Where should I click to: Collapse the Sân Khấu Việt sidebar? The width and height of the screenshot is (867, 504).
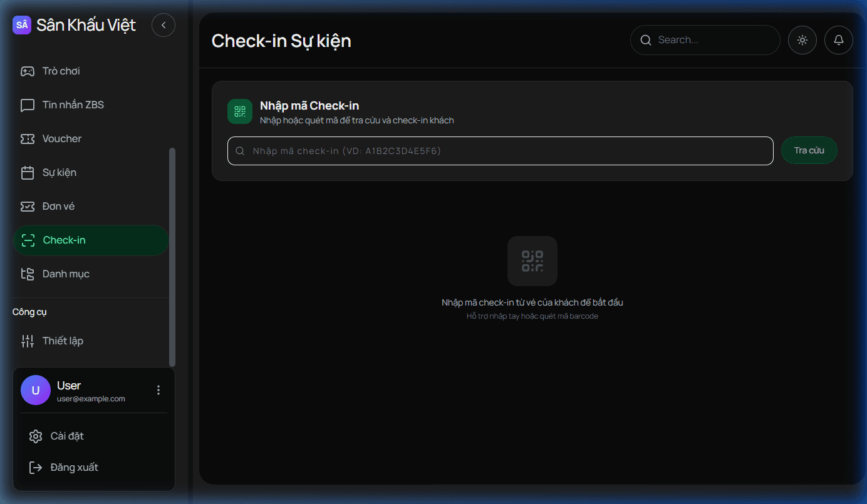pos(164,25)
